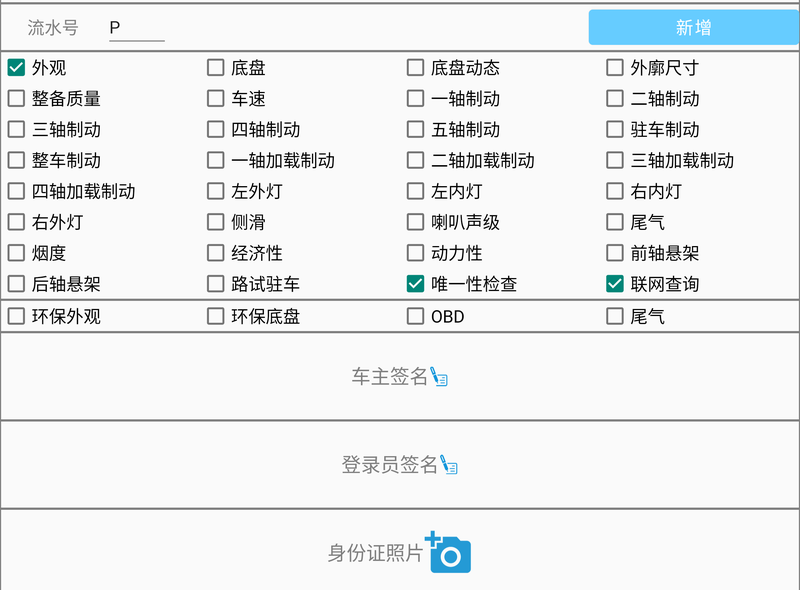Viewport: 800px width, 590px height.
Task: Enable the 底盘 checkbox
Action: 215,67
